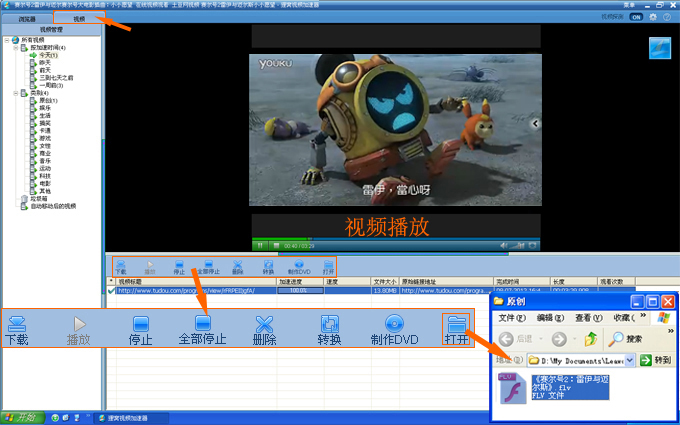Image resolution: width=680 pixels, height=425 pixels.
Task: Select 一周前(3) in the video tree
Action: pos(51,85)
